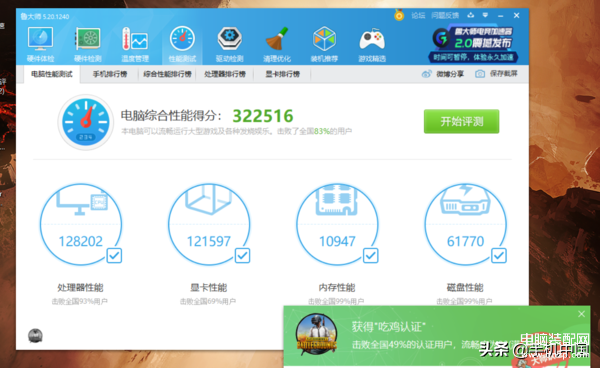Switch to 处理器排行榜 tab

pos(225,74)
